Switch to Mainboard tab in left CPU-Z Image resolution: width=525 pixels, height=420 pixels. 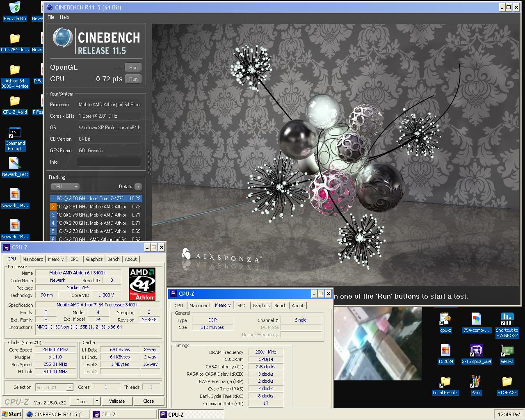click(x=33, y=259)
